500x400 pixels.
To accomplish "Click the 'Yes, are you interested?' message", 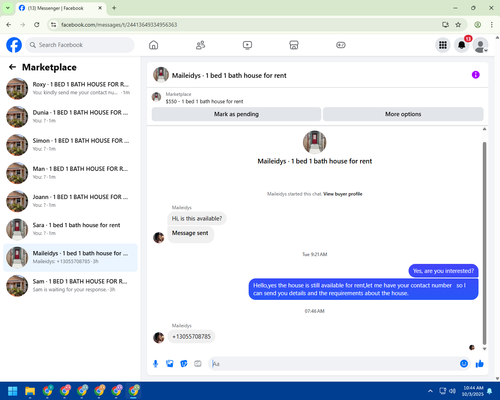I will tap(443, 271).
